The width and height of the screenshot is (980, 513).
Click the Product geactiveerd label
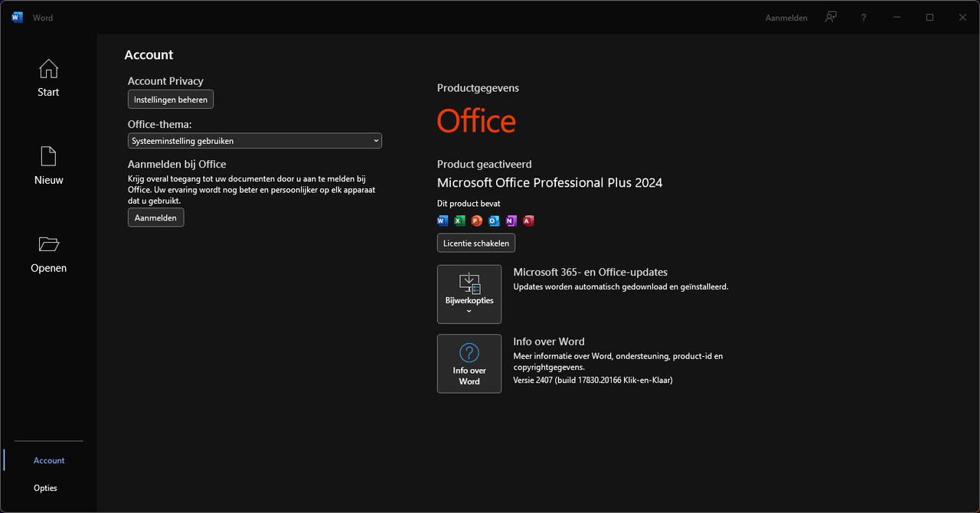(484, 164)
